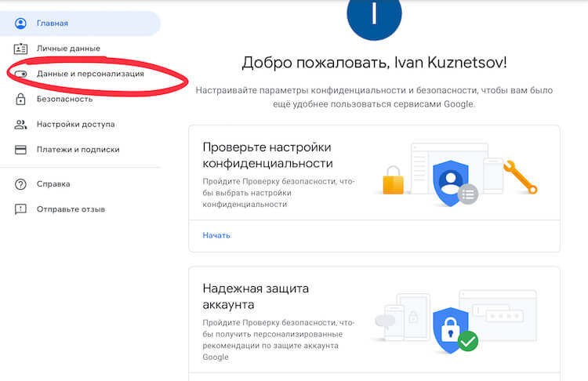Image resolution: width=588 pixels, height=381 pixels.
Task: Open Настройки доступа page
Action: pyautogui.click(x=75, y=125)
